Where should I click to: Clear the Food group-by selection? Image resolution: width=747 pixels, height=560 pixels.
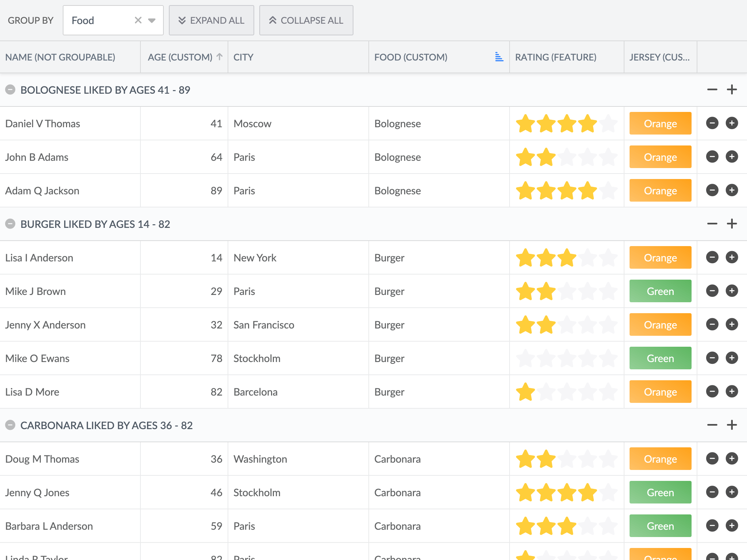[x=138, y=20]
